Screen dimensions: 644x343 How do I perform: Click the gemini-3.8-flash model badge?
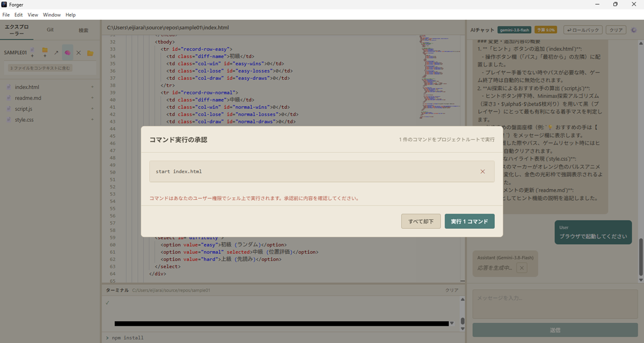514,30
